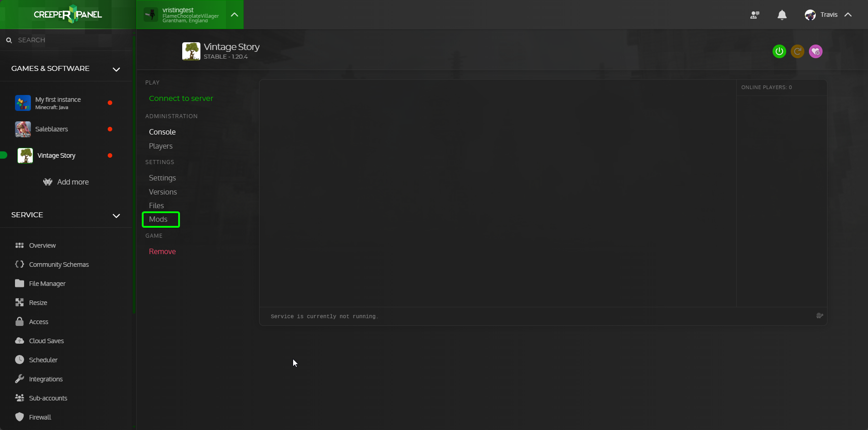Viewport: 868px width, 430px height.
Task: Click the pink heart icon
Action: click(816, 51)
